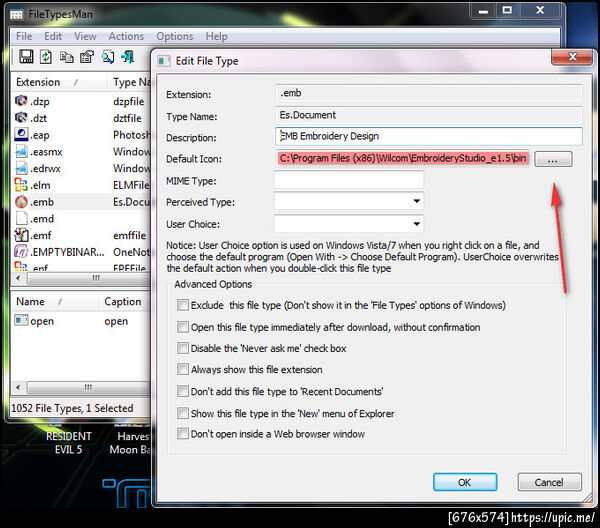The width and height of the screenshot is (600, 528).
Task: Open the Options menu
Action: tap(174, 36)
